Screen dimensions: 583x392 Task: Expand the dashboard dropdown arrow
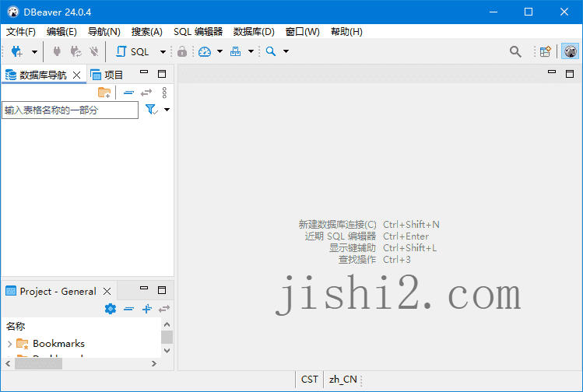(220, 51)
